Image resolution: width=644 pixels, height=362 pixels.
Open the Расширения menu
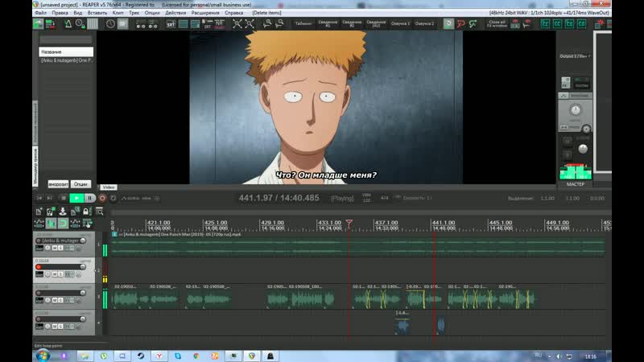pyautogui.click(x=205, y=13)
